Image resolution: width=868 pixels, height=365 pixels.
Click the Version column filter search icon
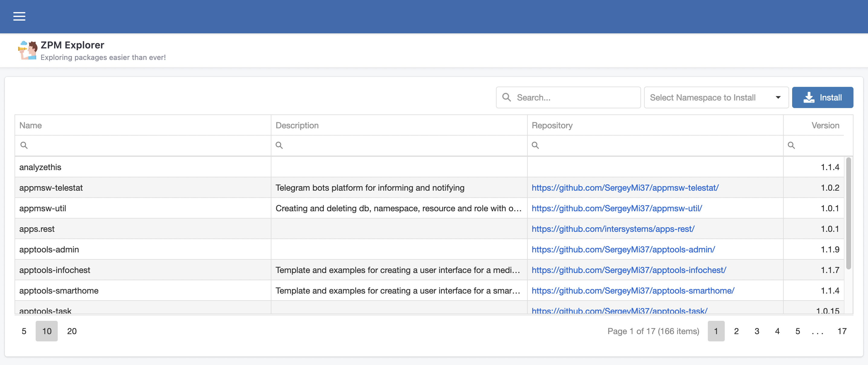tap(791, 145)
